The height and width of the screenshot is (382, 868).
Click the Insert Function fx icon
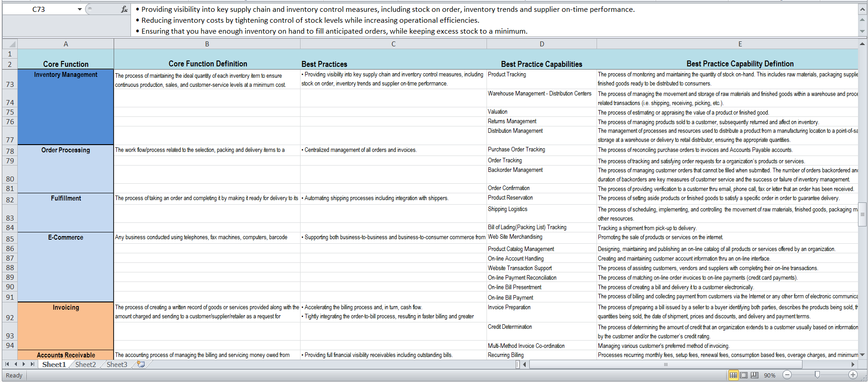(124, 9)
